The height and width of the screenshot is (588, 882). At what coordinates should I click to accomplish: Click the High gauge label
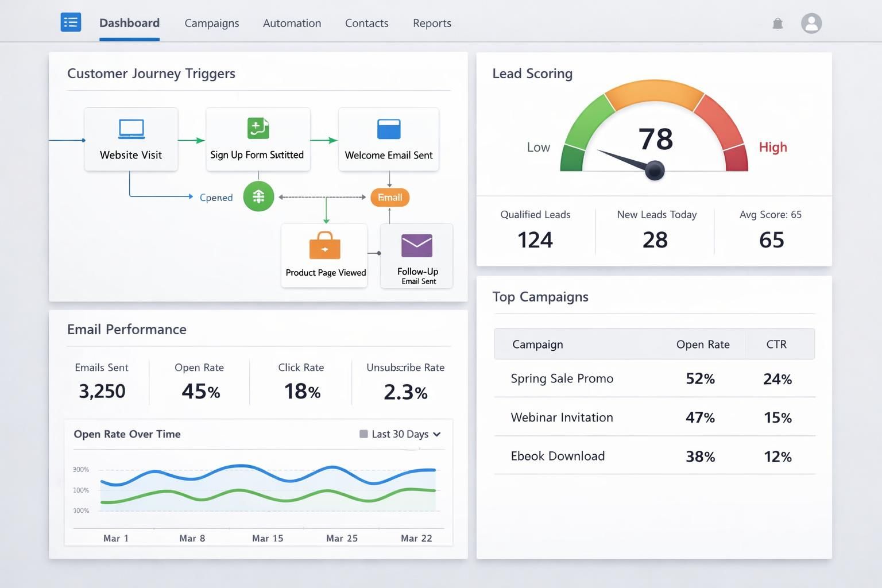point(773,148)
